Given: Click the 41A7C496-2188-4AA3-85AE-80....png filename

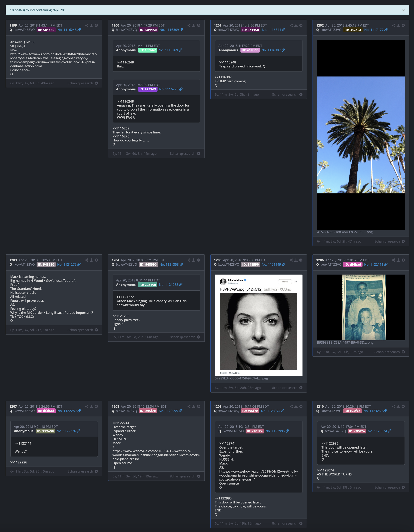Looking at the screenshot, I should point(345,232).
